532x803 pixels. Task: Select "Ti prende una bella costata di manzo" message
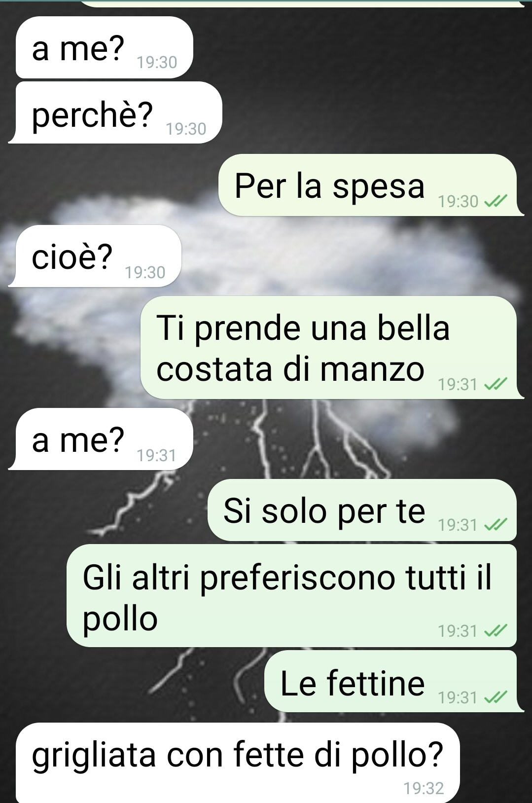pyautogui.click(x=331, y=347)
